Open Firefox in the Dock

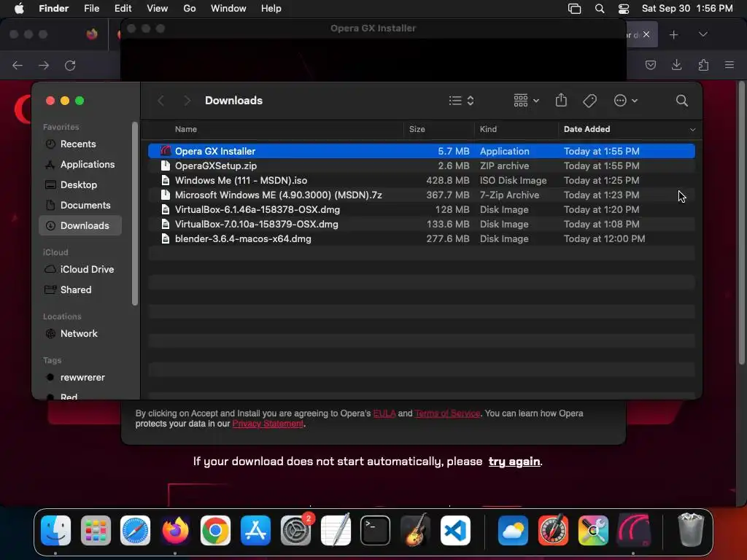[175, 530]
